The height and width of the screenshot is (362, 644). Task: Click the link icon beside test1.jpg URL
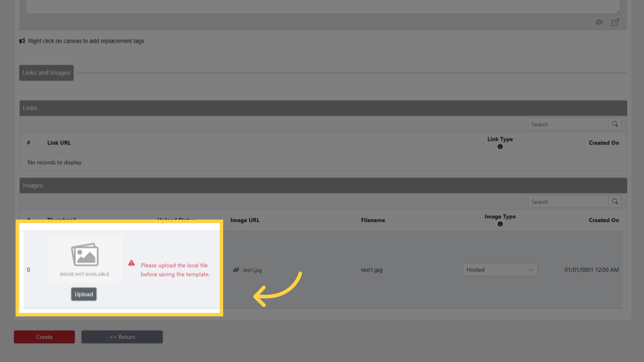[236, 270]
